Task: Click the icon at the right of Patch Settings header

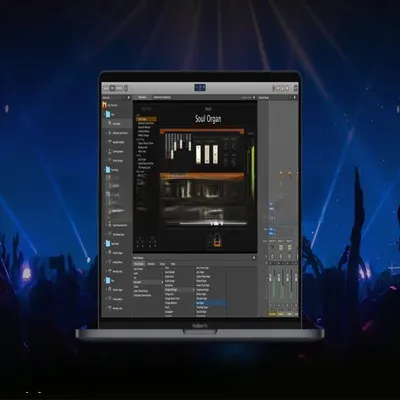Action: point(254,258)
